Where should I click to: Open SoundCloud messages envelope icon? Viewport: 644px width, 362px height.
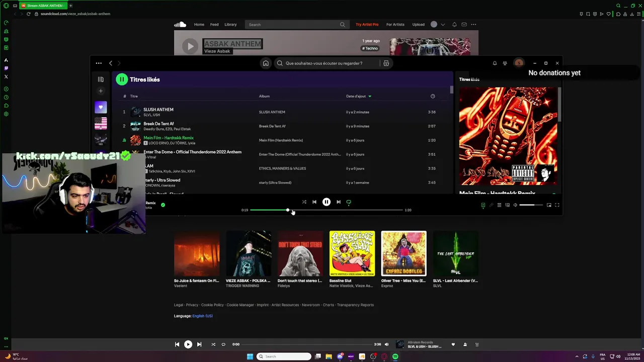(x=464, y=24)
